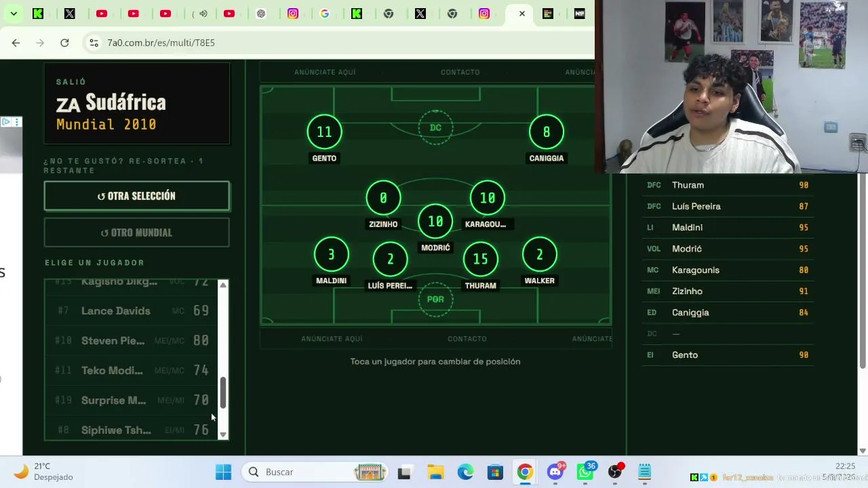This screenshot has width=868, height=488.
Task: Click the player list scroll-up arrow
Action: 223,285
